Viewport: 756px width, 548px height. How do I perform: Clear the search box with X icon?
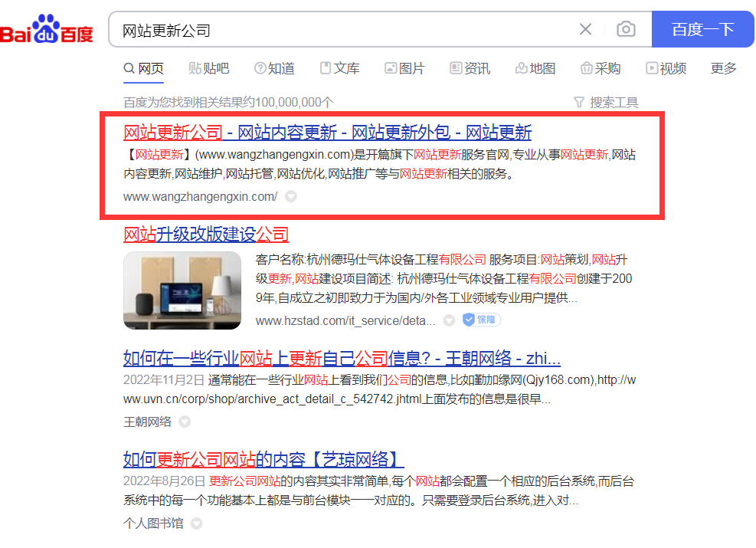[585, 29]
